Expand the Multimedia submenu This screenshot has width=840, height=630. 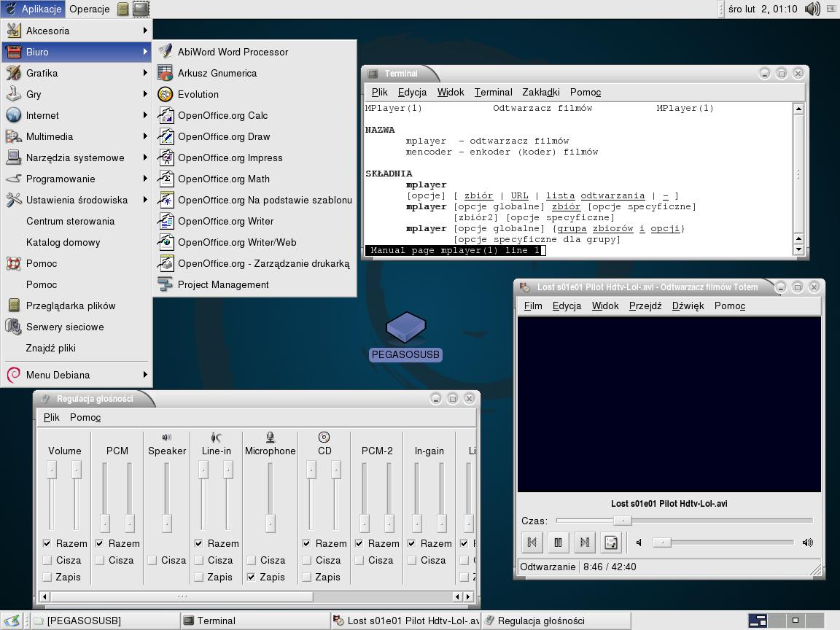(76, 136)
